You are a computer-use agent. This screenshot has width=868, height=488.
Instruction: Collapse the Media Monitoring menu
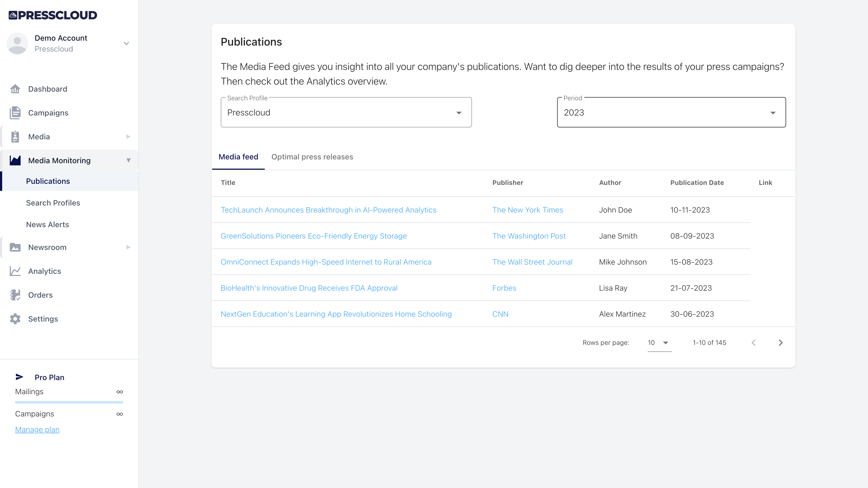click(128, 160)
